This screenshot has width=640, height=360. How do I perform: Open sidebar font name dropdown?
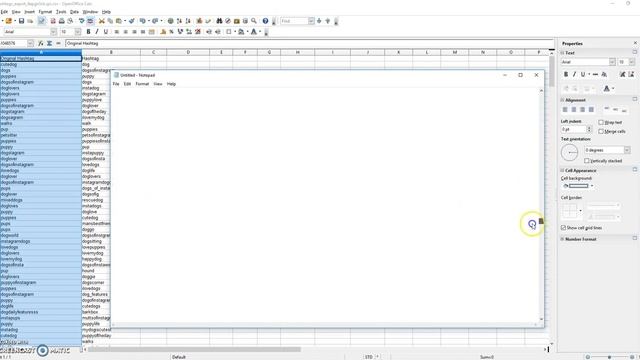pos(612,62)
